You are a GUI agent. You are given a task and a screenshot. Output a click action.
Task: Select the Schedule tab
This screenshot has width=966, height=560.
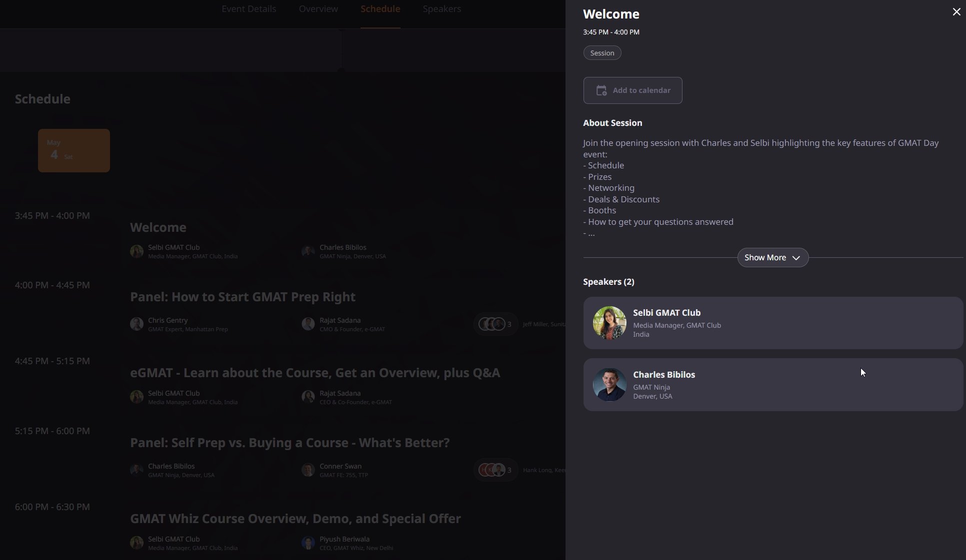pos(380,9)
